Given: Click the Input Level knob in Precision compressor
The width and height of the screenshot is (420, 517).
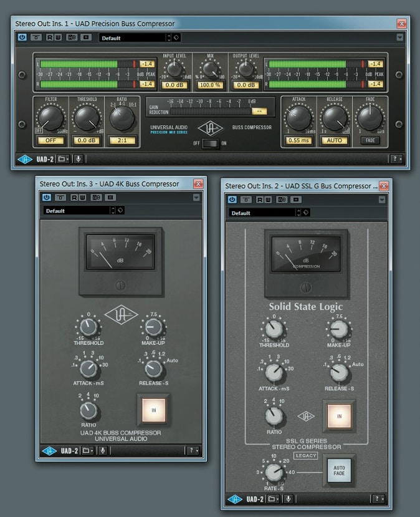Looking at the screenshot, I should coord(174,69).
